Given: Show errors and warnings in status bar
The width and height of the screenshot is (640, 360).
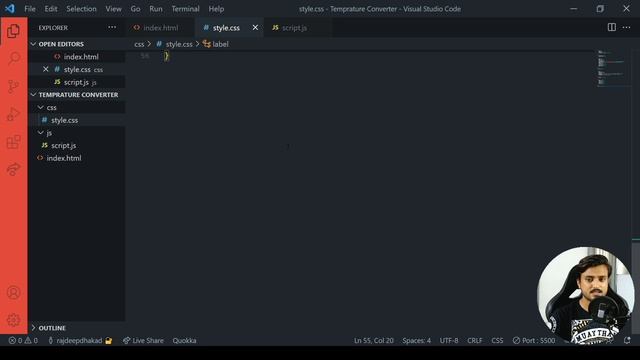Looking at the screenshot, I should click(23, 340).
